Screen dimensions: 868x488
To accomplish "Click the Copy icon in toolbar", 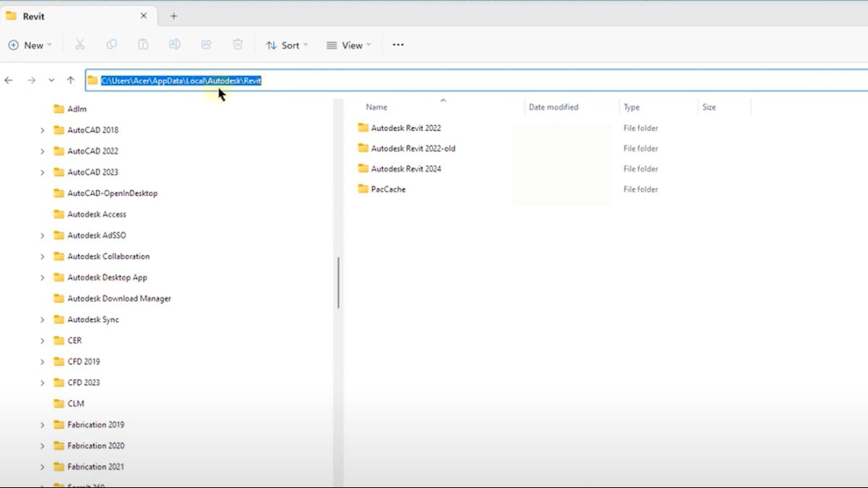I will tap(111, 45).
